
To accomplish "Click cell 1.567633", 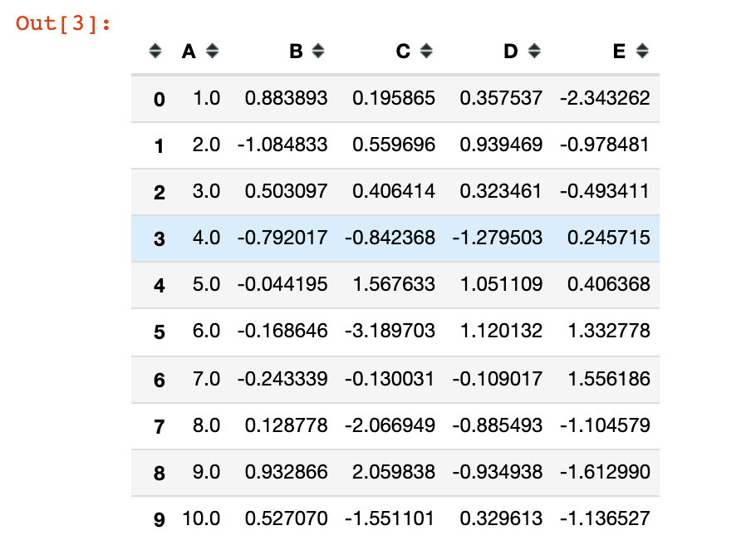I will pos(394,284).
